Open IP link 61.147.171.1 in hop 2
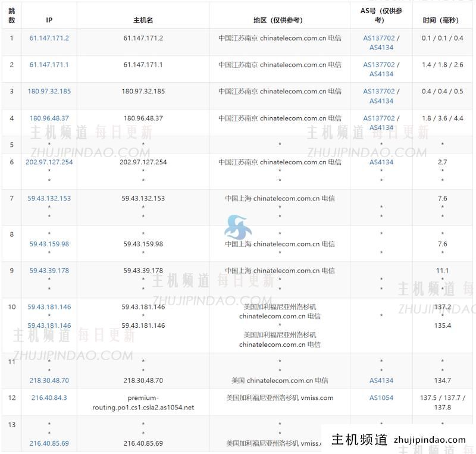476x454 pixels. click(49, 65)
